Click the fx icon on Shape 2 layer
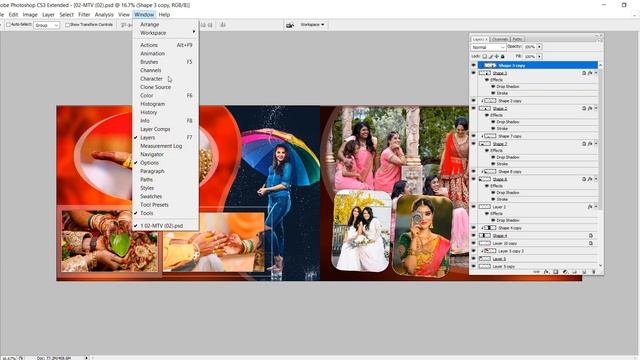 tap(590, 109)
